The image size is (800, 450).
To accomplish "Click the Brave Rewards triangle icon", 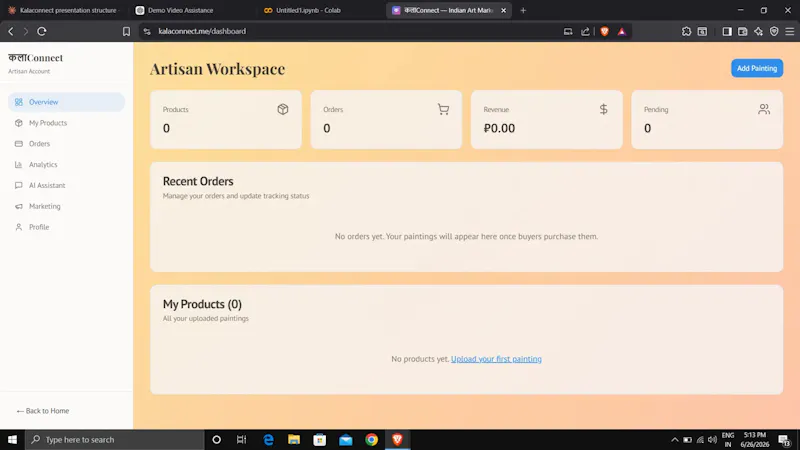I will [x=621, y=32].
